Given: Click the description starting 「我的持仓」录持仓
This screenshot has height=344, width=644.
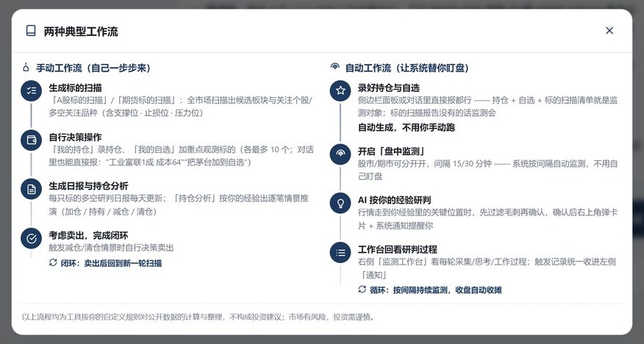Looking at the screenshot, I should (181, 156).
